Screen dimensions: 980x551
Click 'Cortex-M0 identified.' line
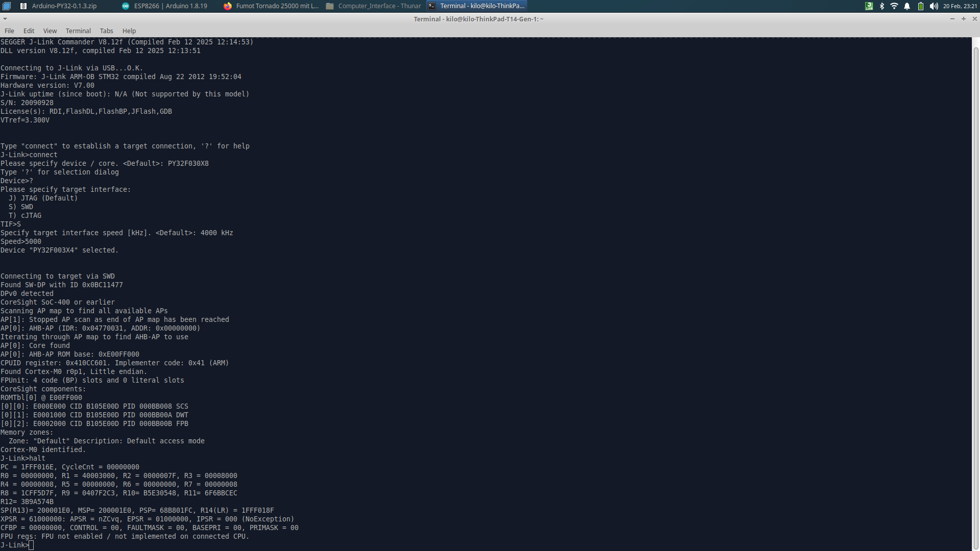click(x=43, y=449)
